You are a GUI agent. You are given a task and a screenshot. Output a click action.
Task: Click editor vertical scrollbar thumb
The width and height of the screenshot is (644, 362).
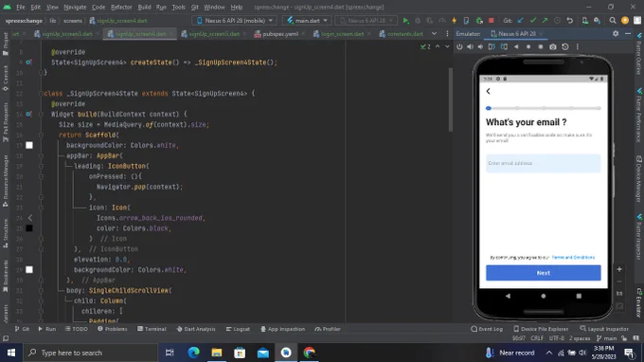(x=450, y=100)
